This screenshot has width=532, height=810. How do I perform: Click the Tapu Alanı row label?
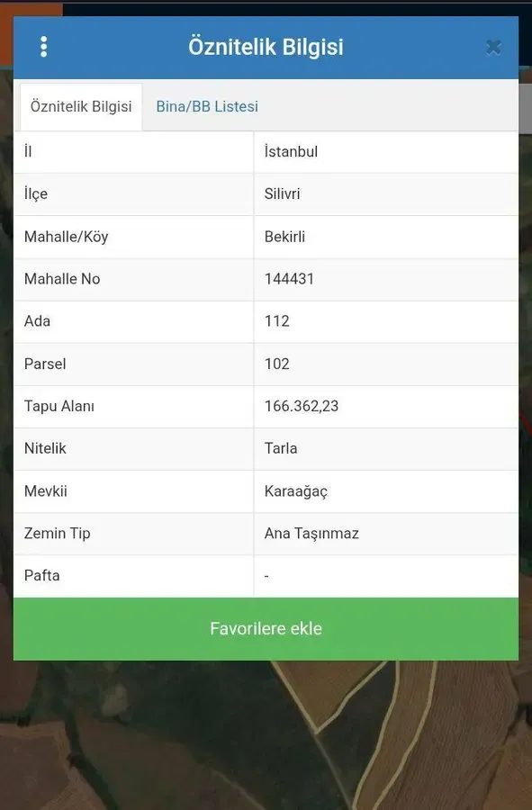[x=59, y=406]
